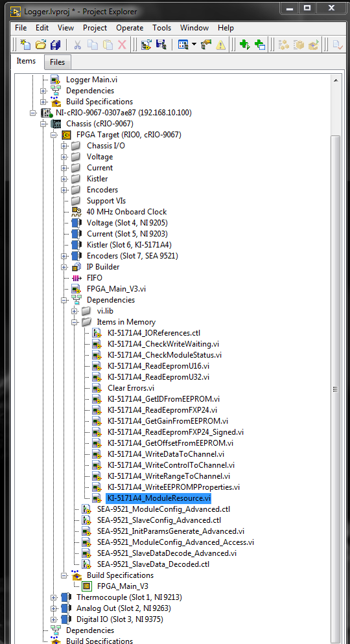Select Clear Errors.vi in the tree
Image resolution: width=350 pixels, height=644 pixels.
131,387
